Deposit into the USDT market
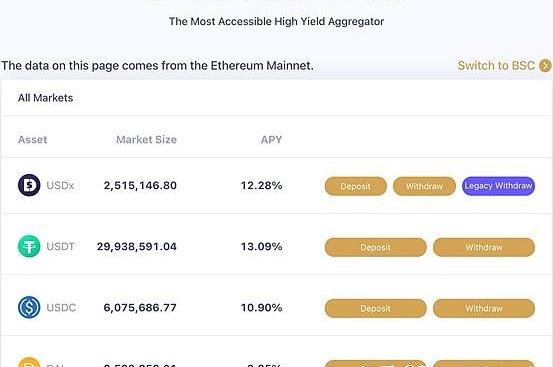The image size is (553, 367). [376, 247]
